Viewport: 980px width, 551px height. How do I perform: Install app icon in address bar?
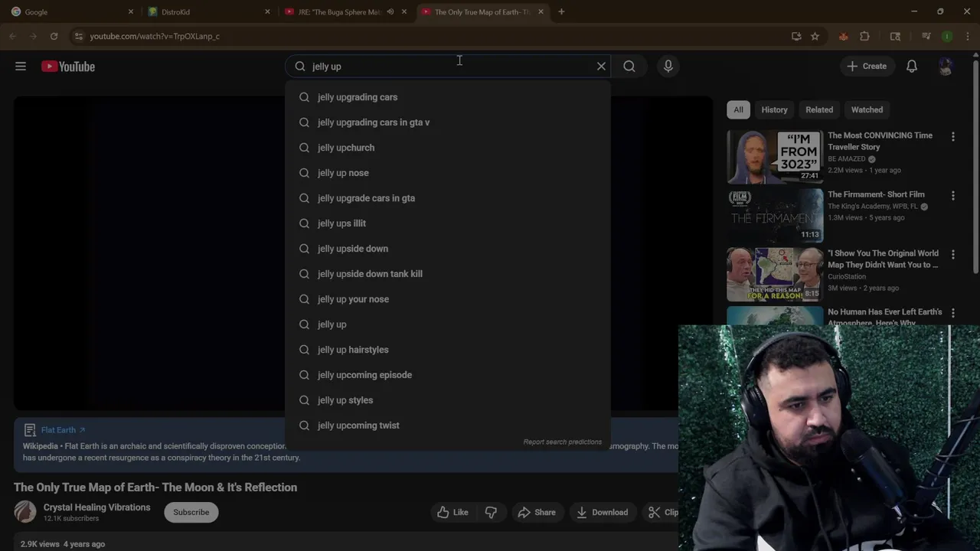click(x=796, y=36)
